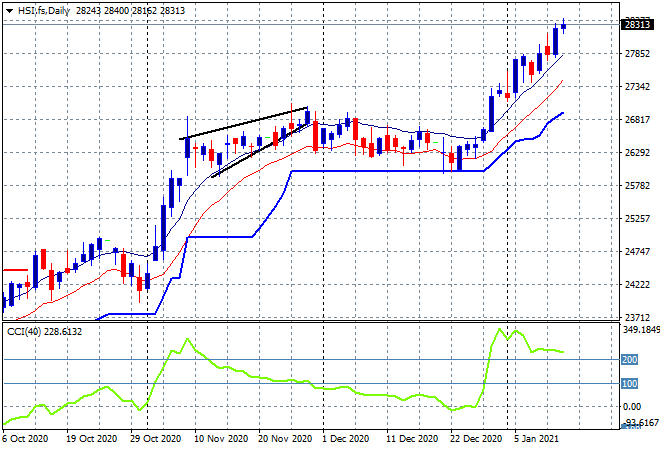Click the 349.1849 CCI scale value
The width and height of the screenshot is (660, 450).
(641, 330)
